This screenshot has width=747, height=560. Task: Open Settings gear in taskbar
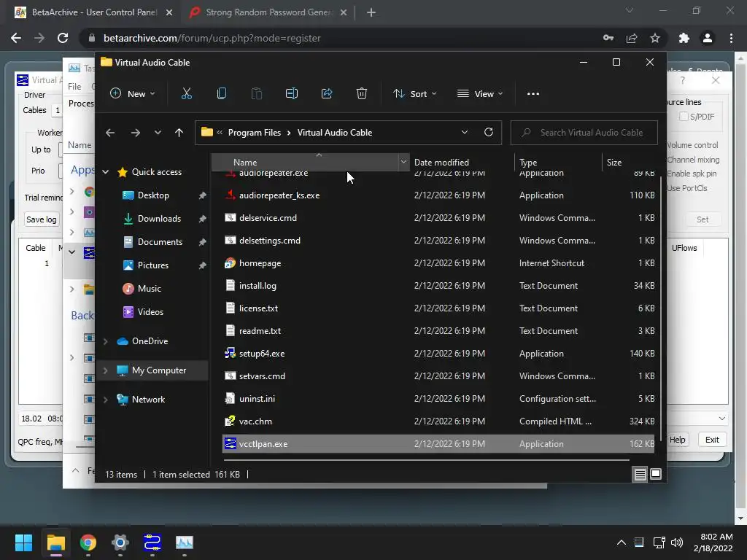[120, 542]
